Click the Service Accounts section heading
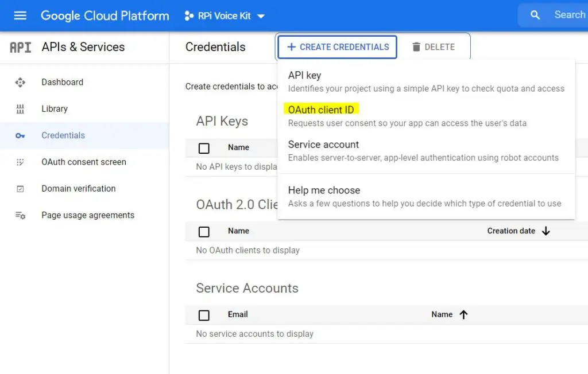This screenshot has width=588, height=374. 247,288
